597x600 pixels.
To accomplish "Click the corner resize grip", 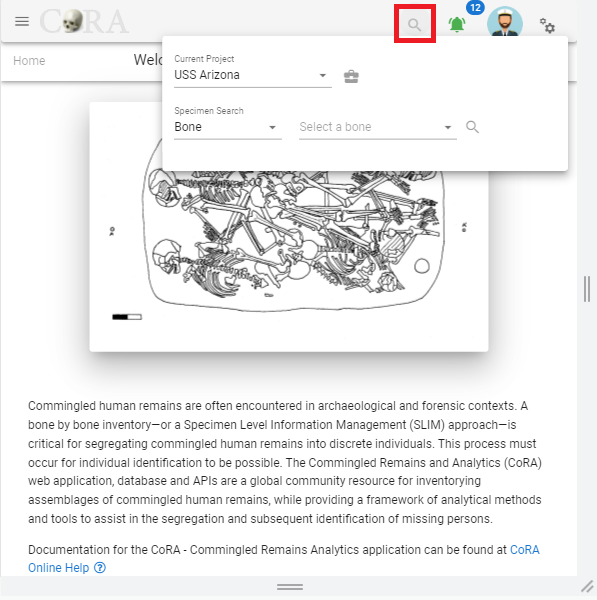I will pyautogui.click(x=587, y=586).
